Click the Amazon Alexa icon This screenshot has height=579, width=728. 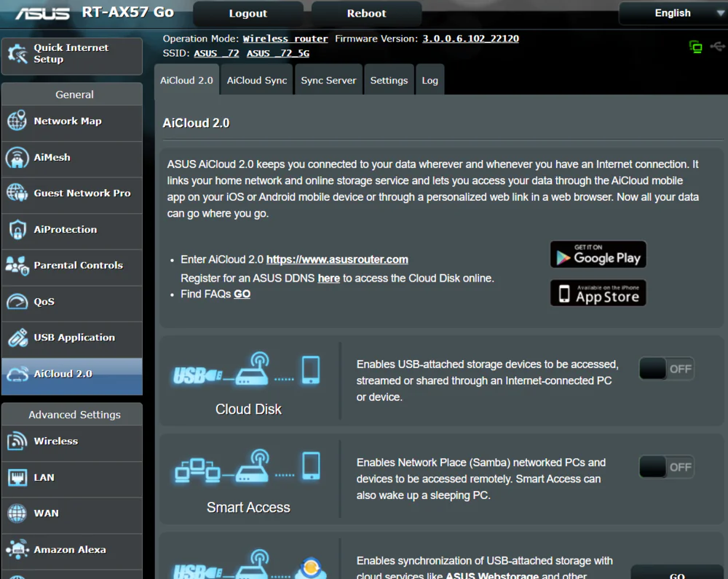point(17,549)
